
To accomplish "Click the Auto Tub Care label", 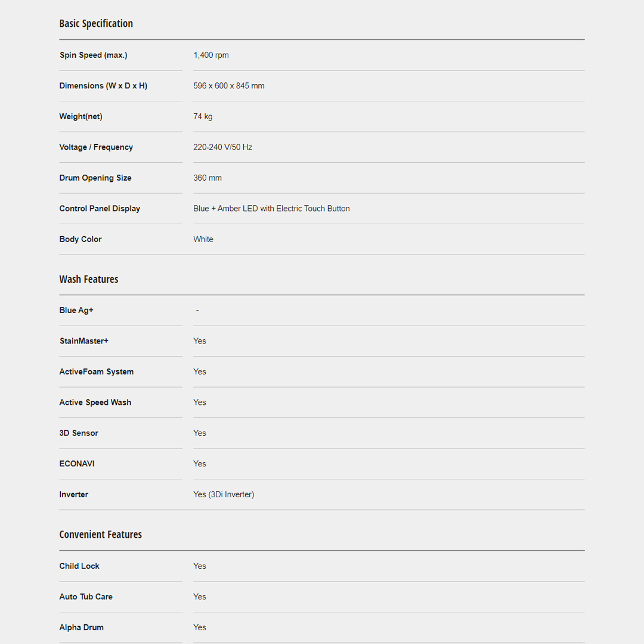I will point(86,597).
